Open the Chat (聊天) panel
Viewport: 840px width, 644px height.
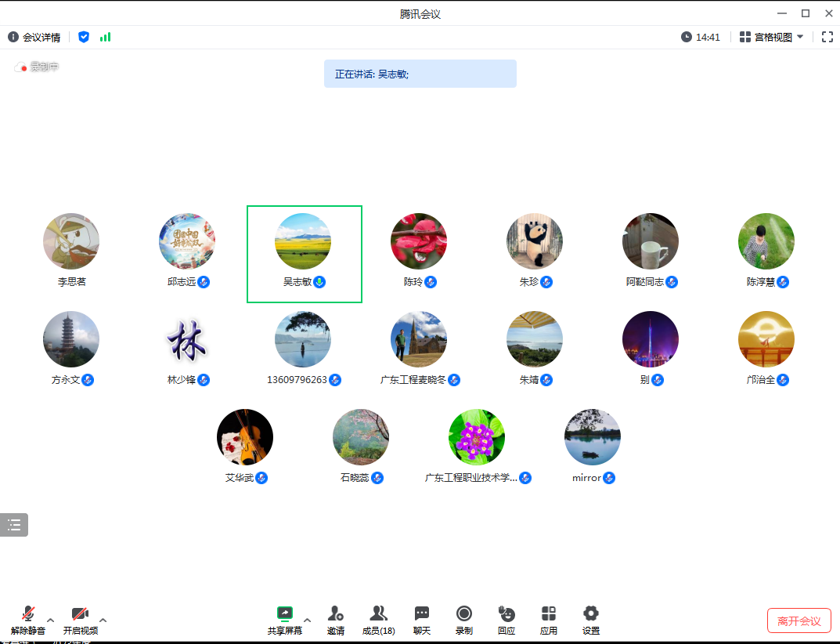coord(422,613)
